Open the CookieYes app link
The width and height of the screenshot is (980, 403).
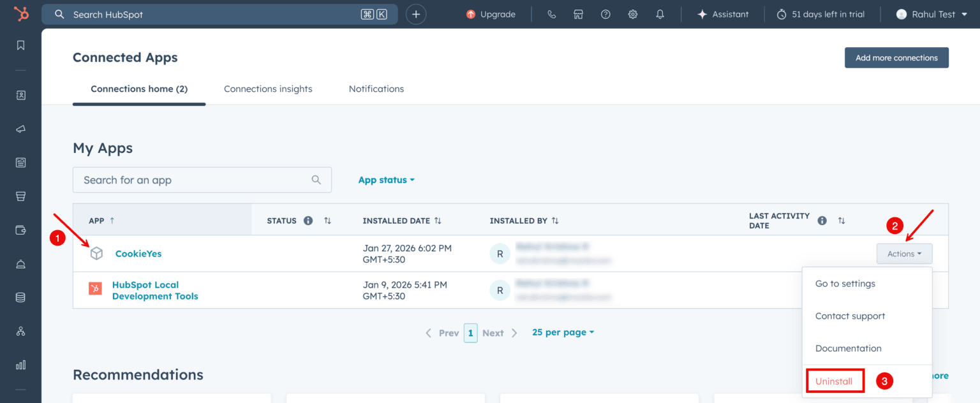pyautogui.click(x=138, y=254)
